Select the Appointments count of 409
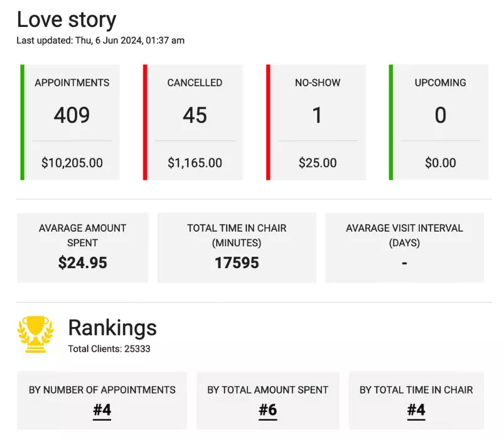The width and height of the screenshot is (504, 442). [x=72, y=116]
